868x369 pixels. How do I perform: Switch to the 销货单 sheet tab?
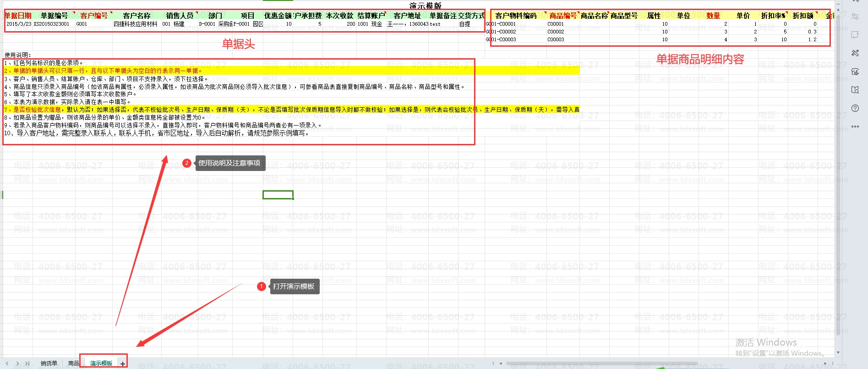pos(49,363)
